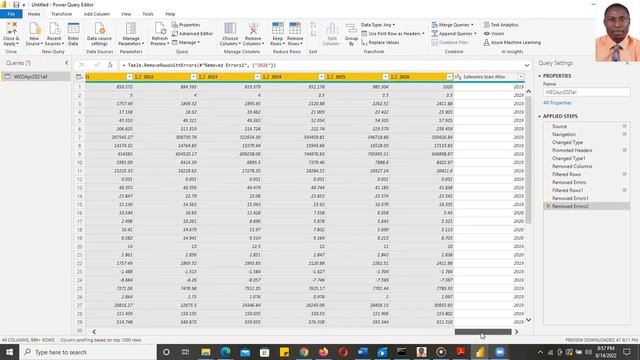Open the Merge Queries dropdown

[453, 25]
